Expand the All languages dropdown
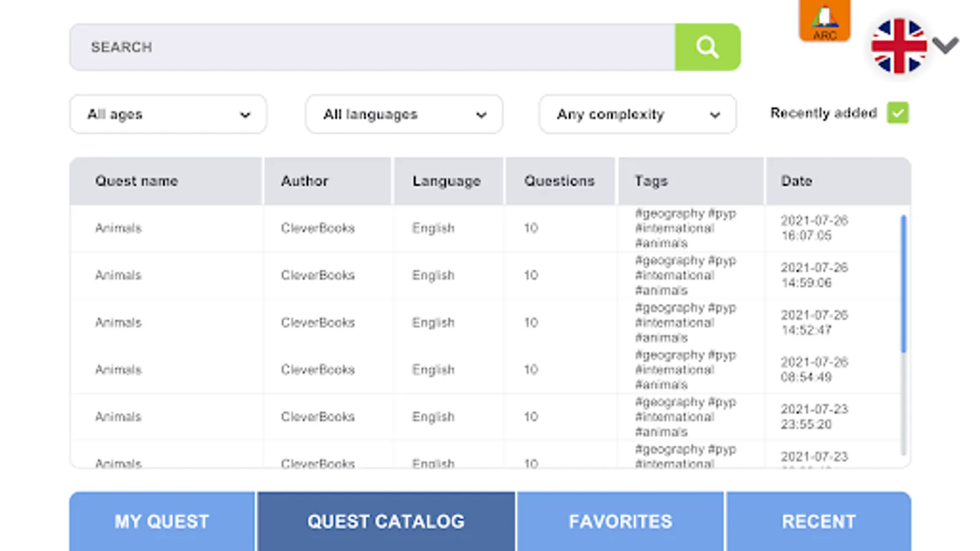The image size is (980, 551). coord(404,114)
